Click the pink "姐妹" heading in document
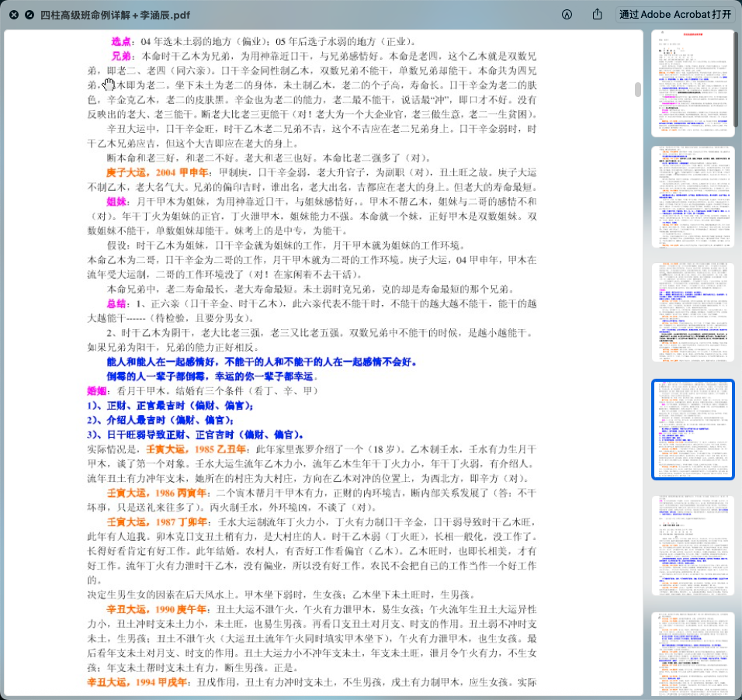 pyautogui.click(x=116, y=202)
